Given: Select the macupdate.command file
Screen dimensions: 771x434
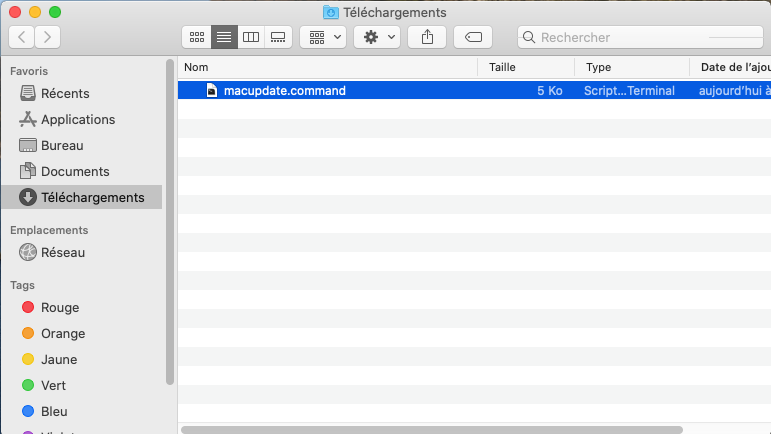Looking at the screenshot, I should [284, 90].
